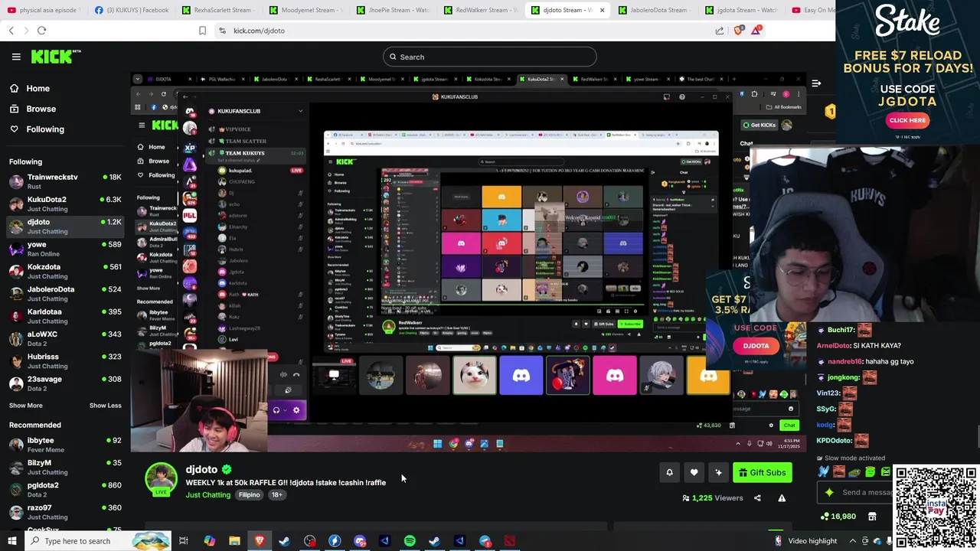Report the stream with the warning triangle icon
Image resolution: width=980 pixels, height=551 pixels.
[x=782, y=498]
